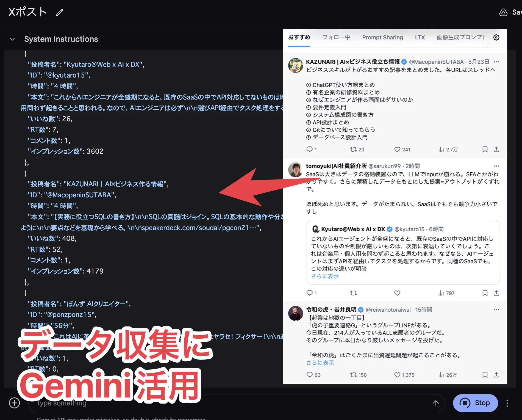This screenshot has width=522, height=420.
Task: Click the Stop generation button
Action: coord(475,403)
